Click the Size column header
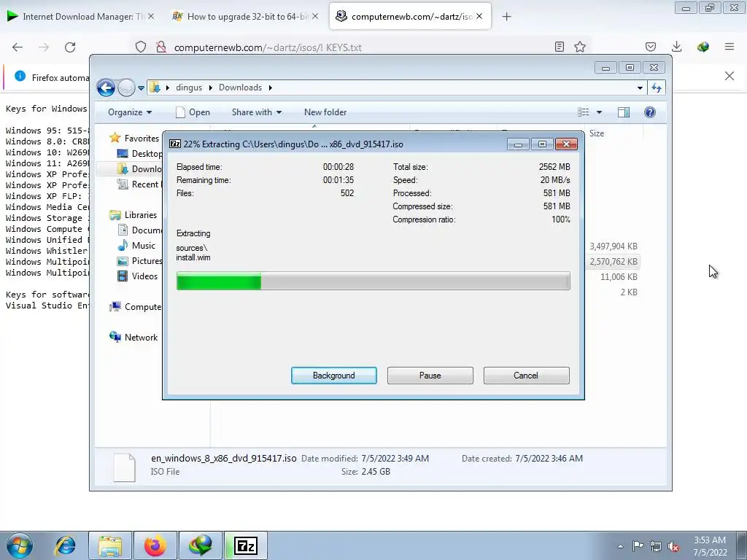The height and width of the screenshot is (560, 747). (x=597, y=133)
